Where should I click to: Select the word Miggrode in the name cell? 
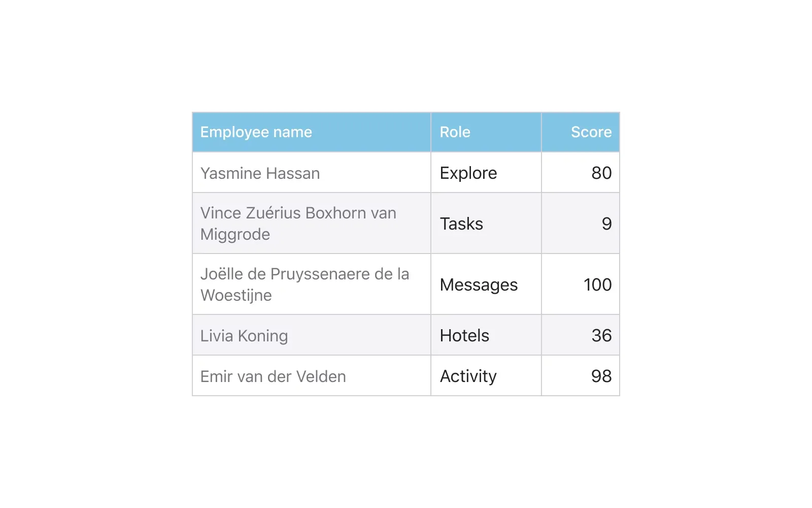(235, 235)
